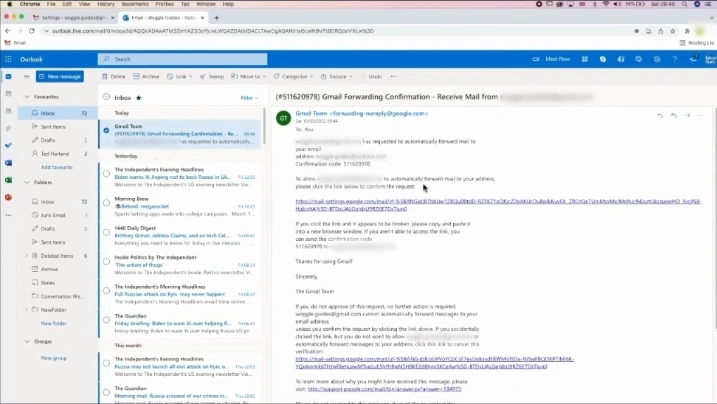Click Reply arrow in message header

(x=660, y=116)
